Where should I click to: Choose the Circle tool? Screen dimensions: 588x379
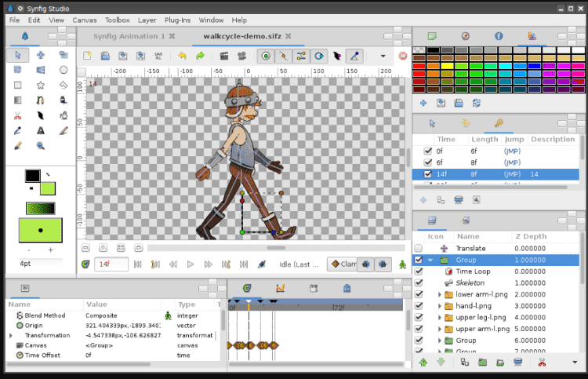coord(63,70)
